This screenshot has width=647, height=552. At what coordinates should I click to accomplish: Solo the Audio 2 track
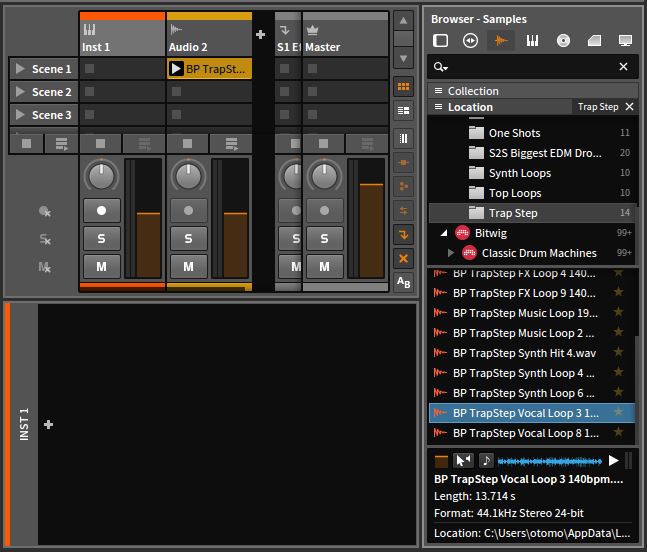pyautogui.click(x=189, y=238)
